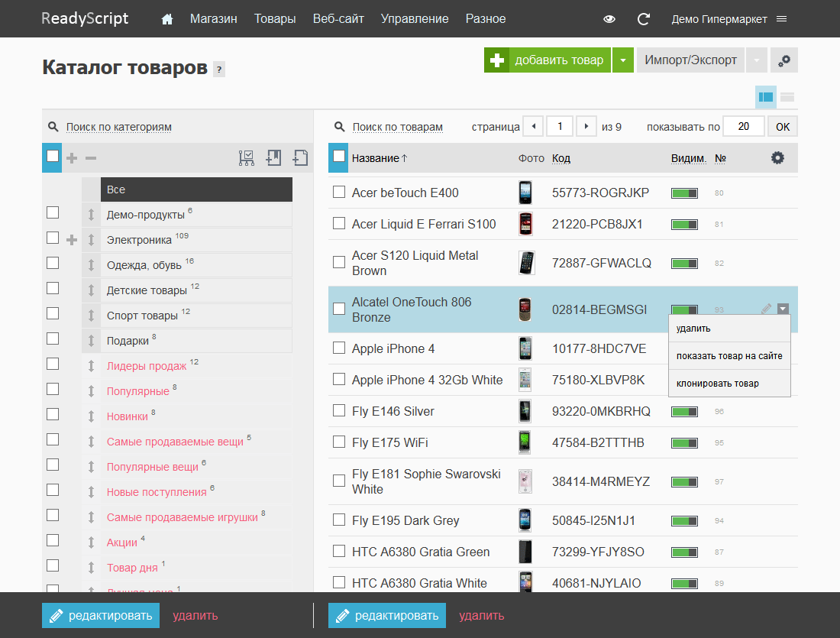Click magnifier icon in category search

pos(53,127)
